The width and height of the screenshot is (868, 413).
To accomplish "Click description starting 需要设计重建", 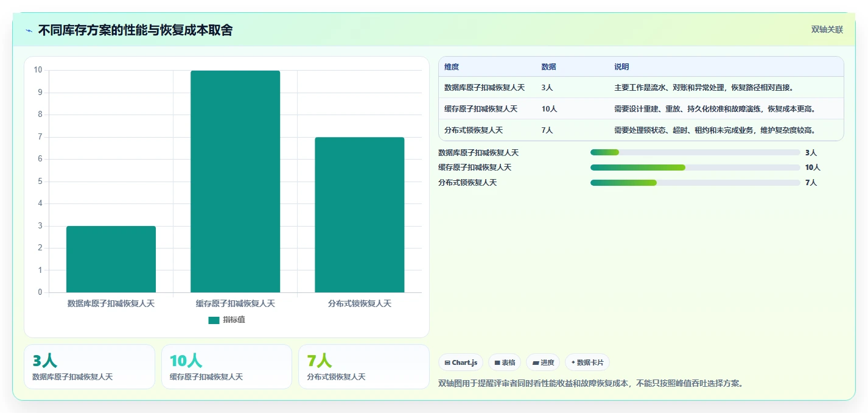I will pos(715,109).
